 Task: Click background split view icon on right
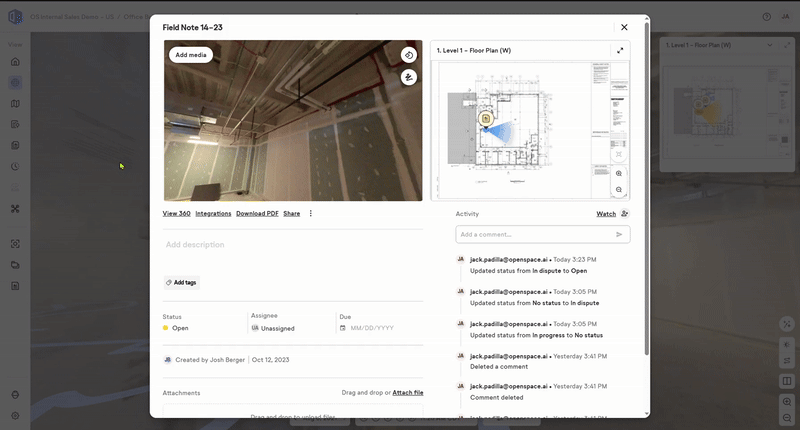(787, 381)
